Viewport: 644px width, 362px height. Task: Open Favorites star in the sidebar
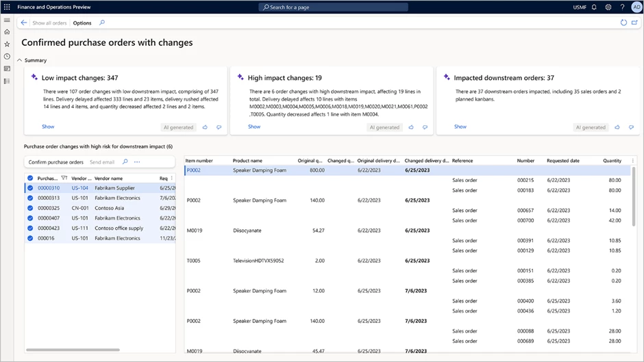pyautogui.click(x=8, y=44)
